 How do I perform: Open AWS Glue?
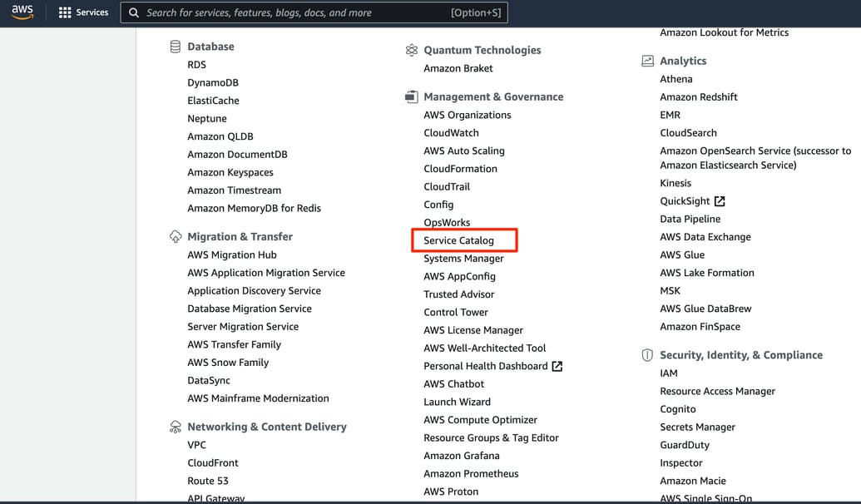point(682,254)
